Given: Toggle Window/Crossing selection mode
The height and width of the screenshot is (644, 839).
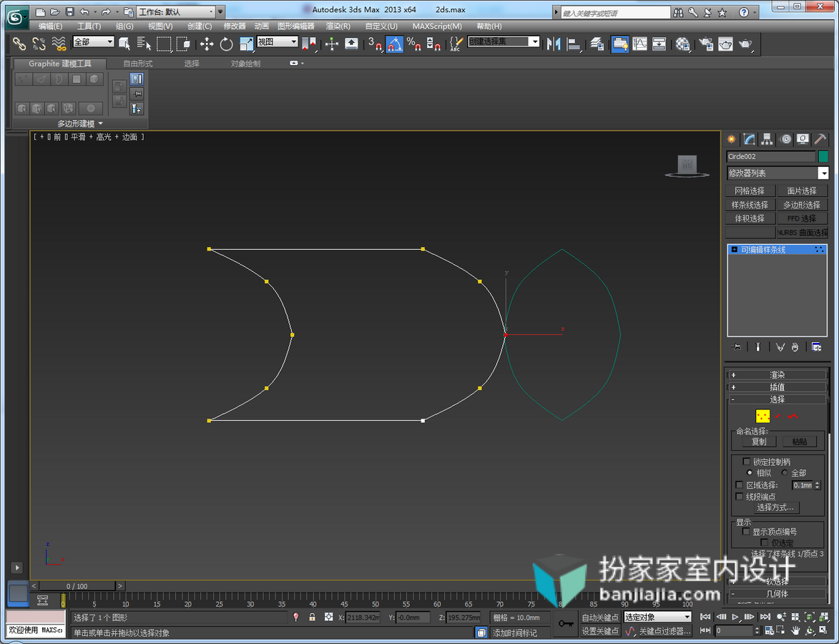Looking at the screenshot, I should 183,44.
